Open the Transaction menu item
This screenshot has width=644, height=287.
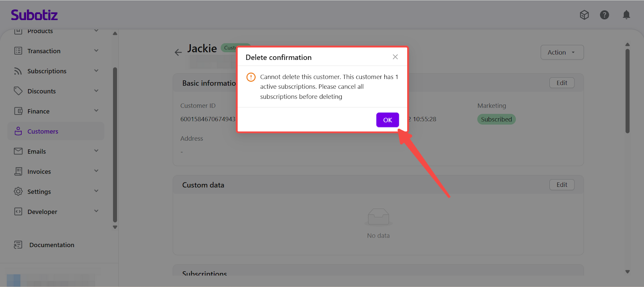(44, 51)
